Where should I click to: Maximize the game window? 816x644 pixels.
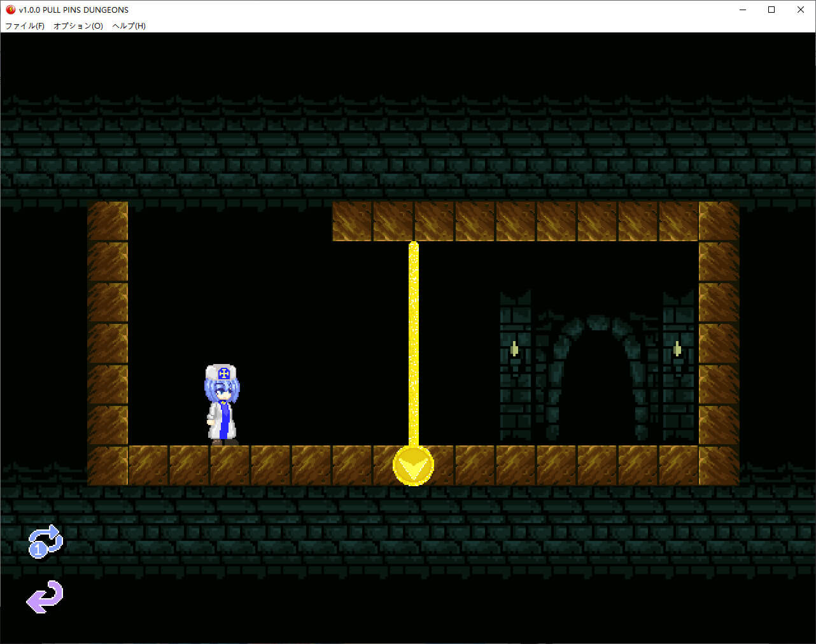(771, 10)
